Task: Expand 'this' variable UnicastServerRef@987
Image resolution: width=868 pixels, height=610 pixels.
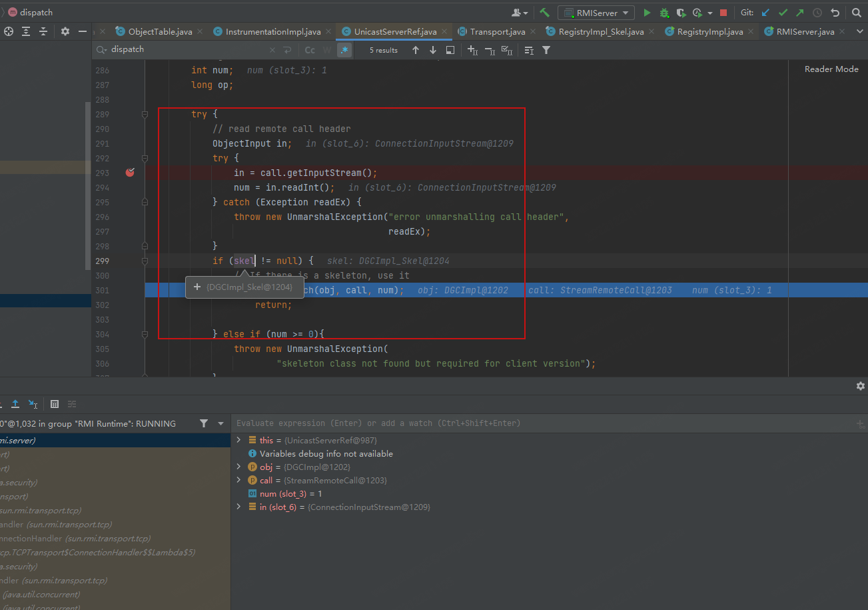Action: click(x=239, y=440)
